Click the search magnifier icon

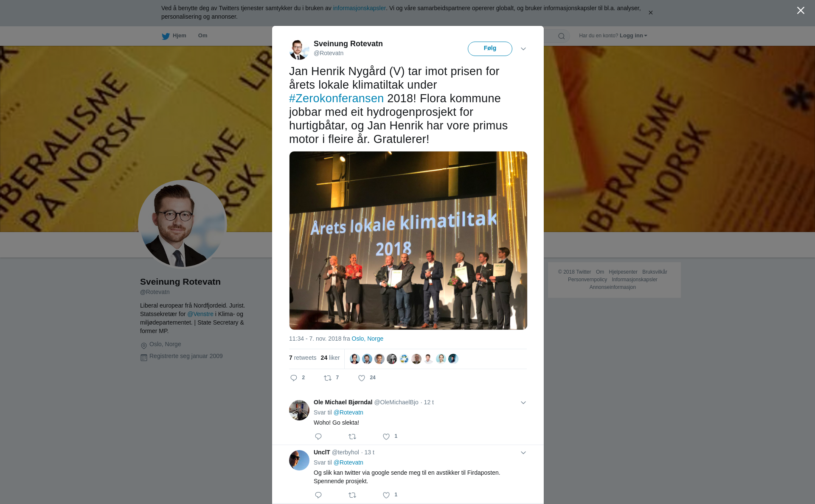coord(562,36)
